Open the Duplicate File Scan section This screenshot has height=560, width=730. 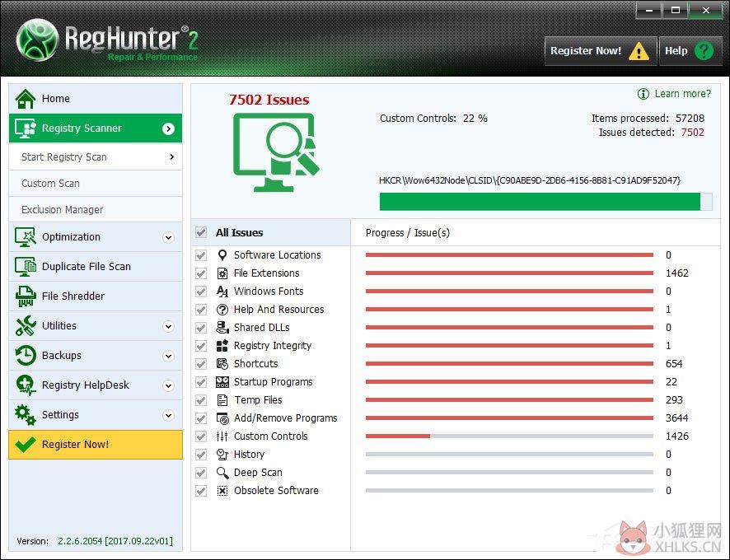[x=96, y=267]
